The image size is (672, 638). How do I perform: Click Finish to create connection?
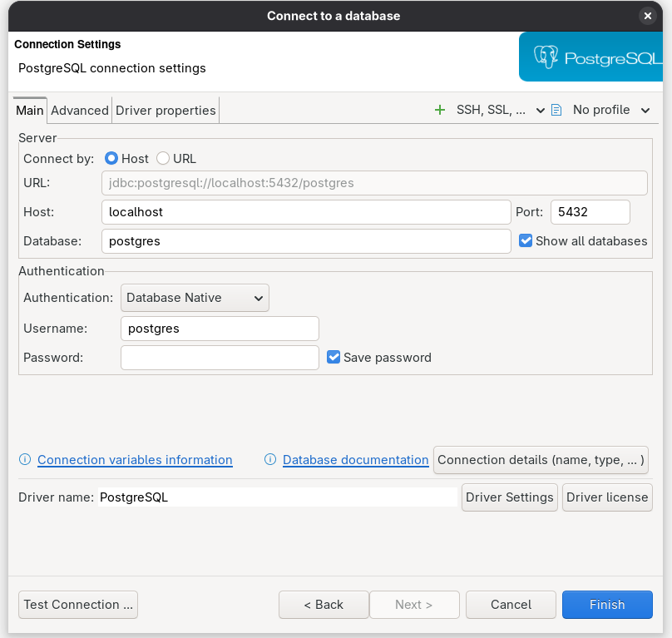607,605
